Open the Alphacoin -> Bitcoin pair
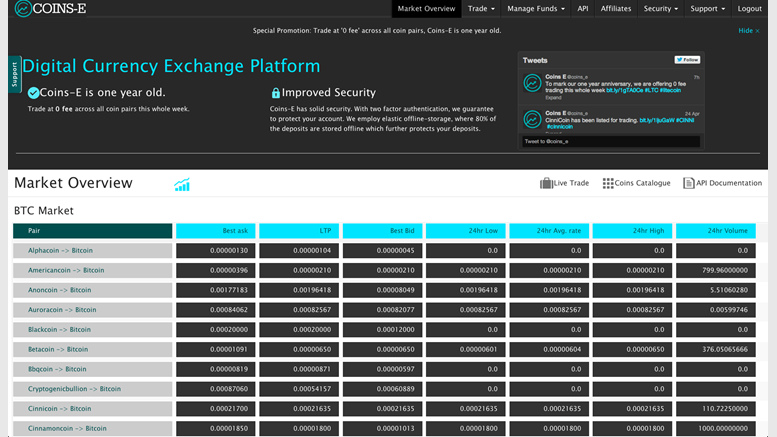Viewport: 777px width, 437px height. [x=60, y=251]
